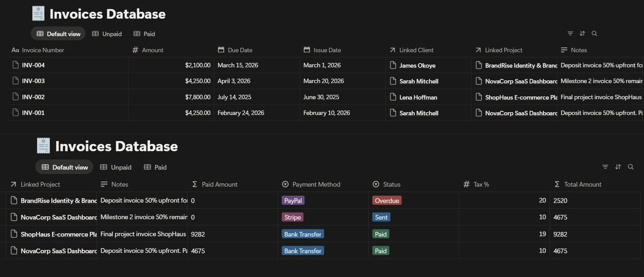
Task: Open James Okoye client page link
Action: [417, 65]
